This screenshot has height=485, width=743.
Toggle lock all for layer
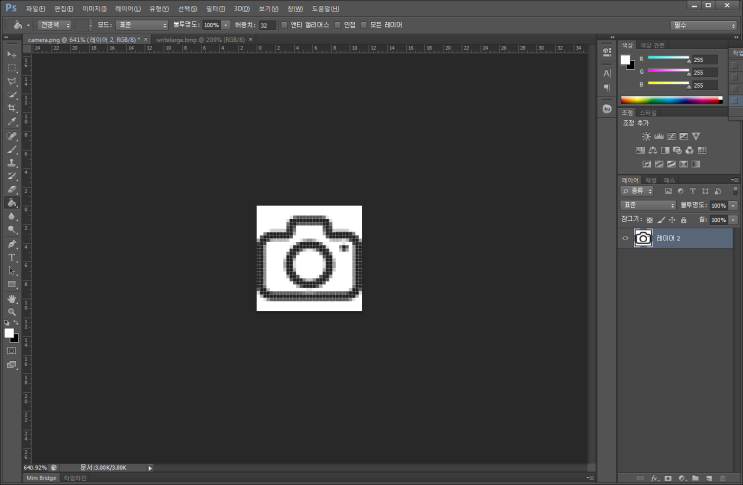click(683, 220)
